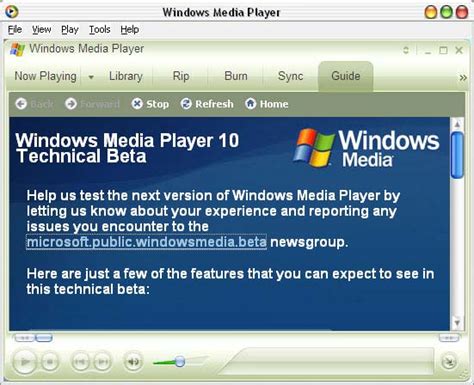Open the File menu
The width and height of the screenshot is (474, 385).
click(x=15, y=30)
